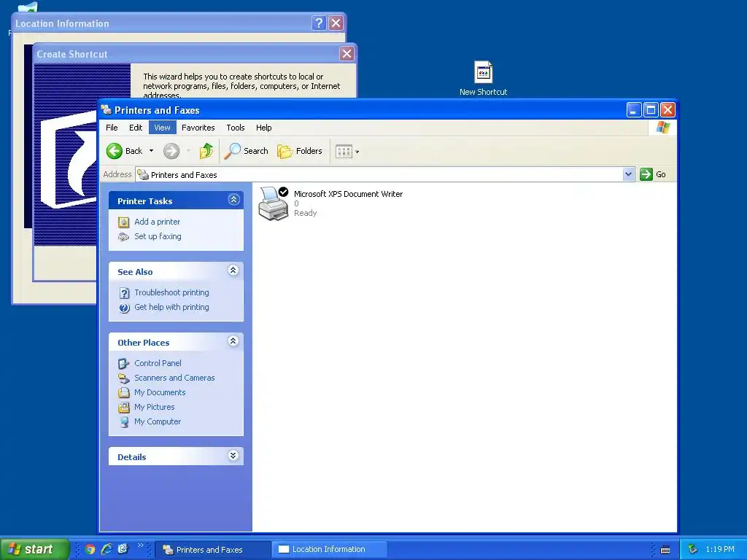This screenshot has height=560, width=747.
Task: Expand the Details panel
Action: 233,456
